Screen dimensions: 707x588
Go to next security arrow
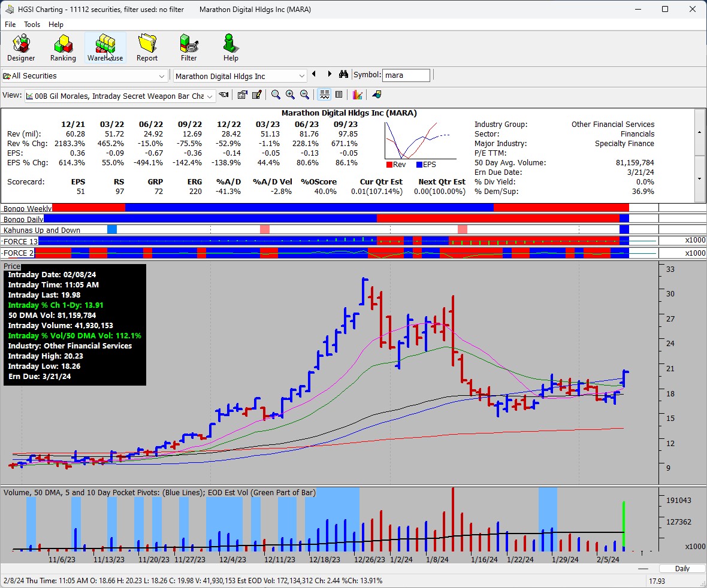click(x=330, y=74)
